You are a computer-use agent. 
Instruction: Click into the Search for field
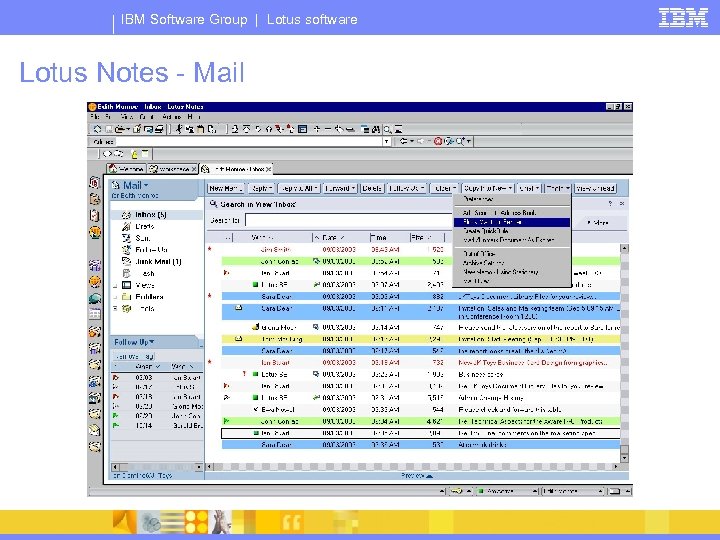pos(349,220)
